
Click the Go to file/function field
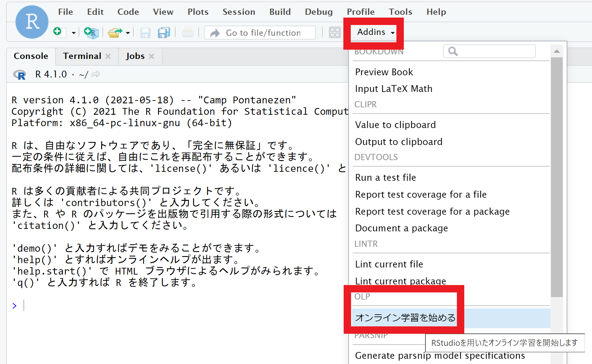(x=260, y=33)
